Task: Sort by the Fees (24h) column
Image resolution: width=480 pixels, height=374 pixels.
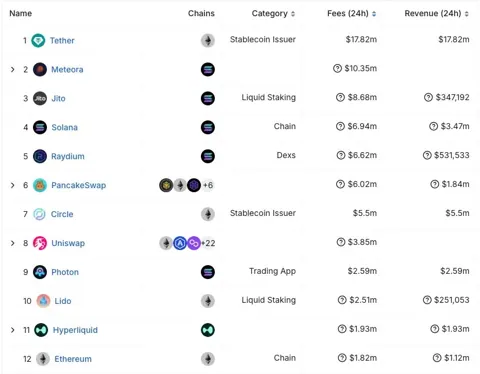Action: click(352, 13)
